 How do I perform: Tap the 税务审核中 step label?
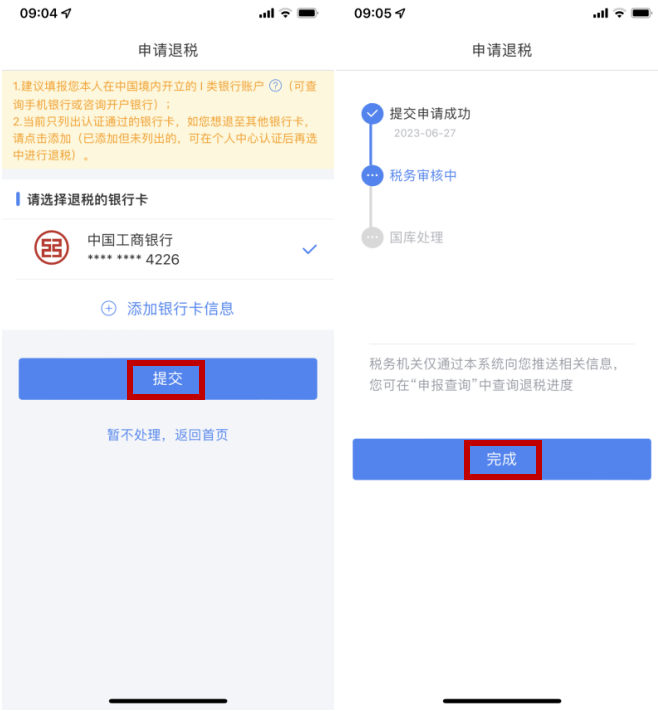(x=423, y=175)
